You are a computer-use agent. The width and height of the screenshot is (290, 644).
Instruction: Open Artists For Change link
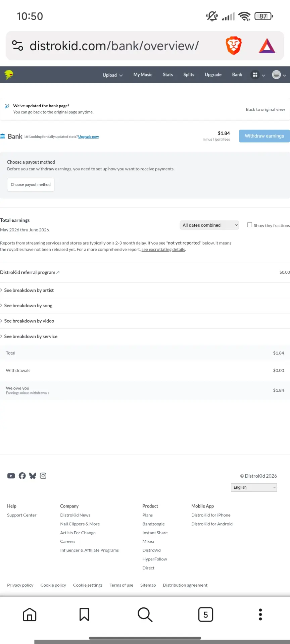[78, 533]
